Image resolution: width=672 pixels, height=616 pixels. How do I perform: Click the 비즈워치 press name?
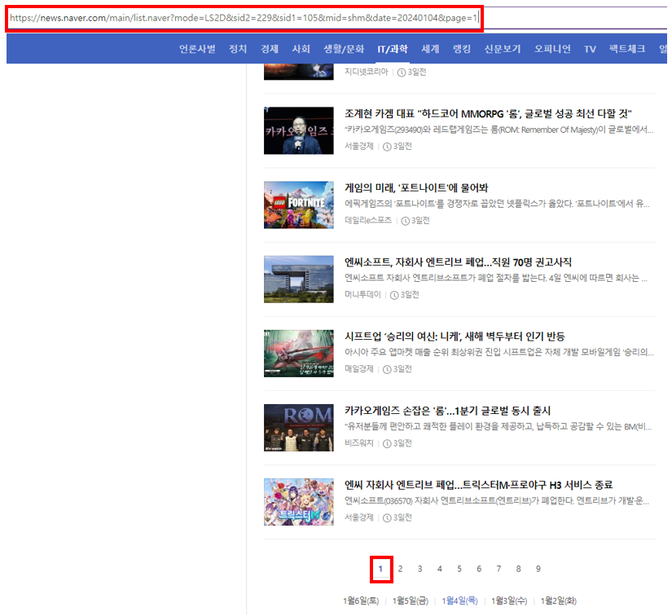pos(359,442)
